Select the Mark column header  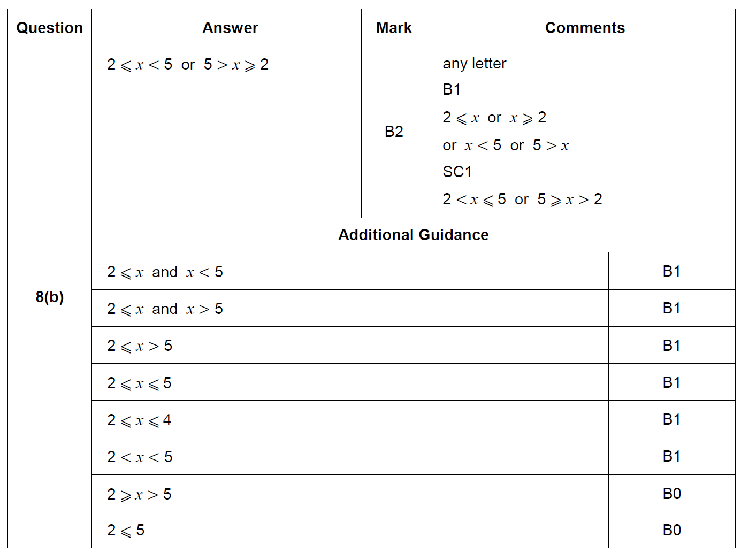[394, 28]
